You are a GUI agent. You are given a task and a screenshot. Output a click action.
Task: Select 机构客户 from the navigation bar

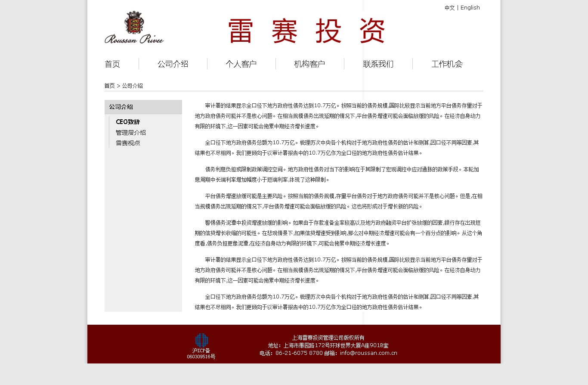309,64
